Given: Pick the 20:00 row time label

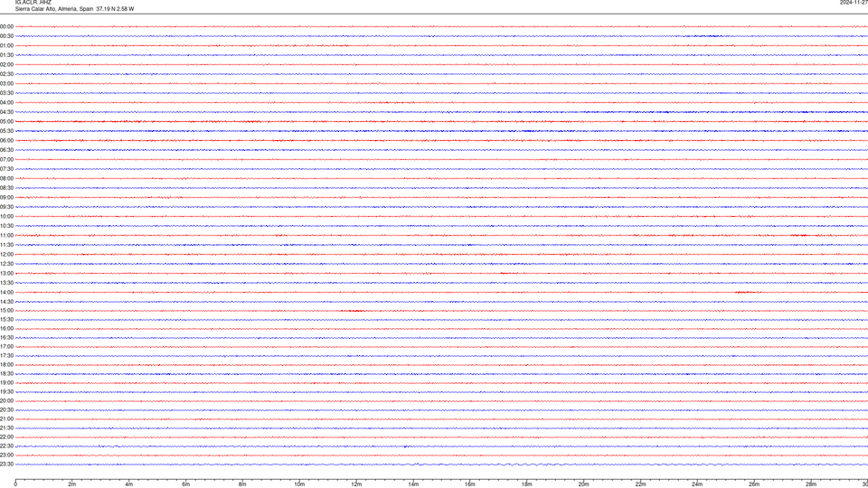Looking at the screenshot, I should point(6,401).
